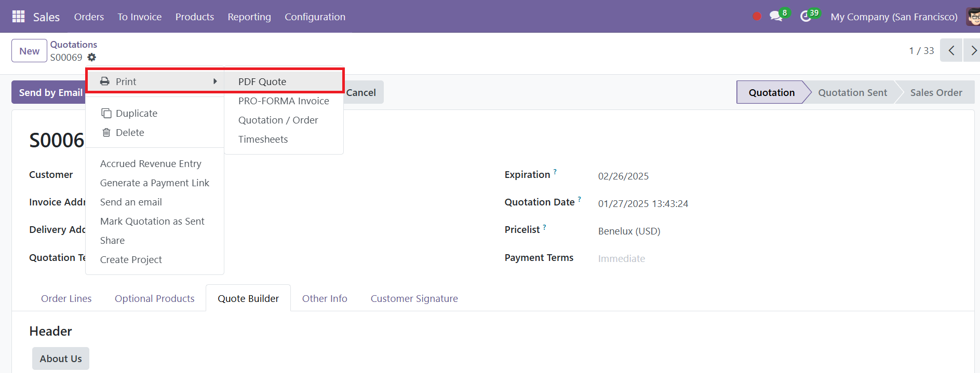This screenshot has height=373, width=980.
Task: Click the Delete trash icon
Action: click(x=106, y=132)
